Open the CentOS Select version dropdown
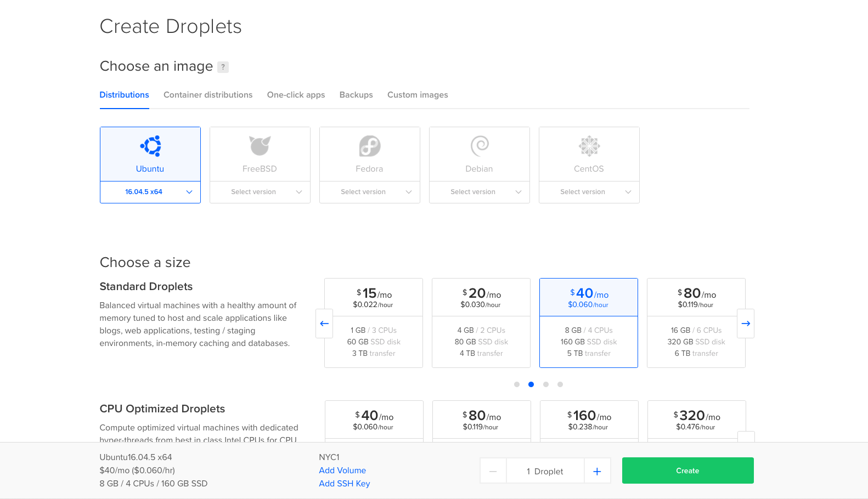The height and width of the screenshot is (499, 868). click(x=589, y=192)
